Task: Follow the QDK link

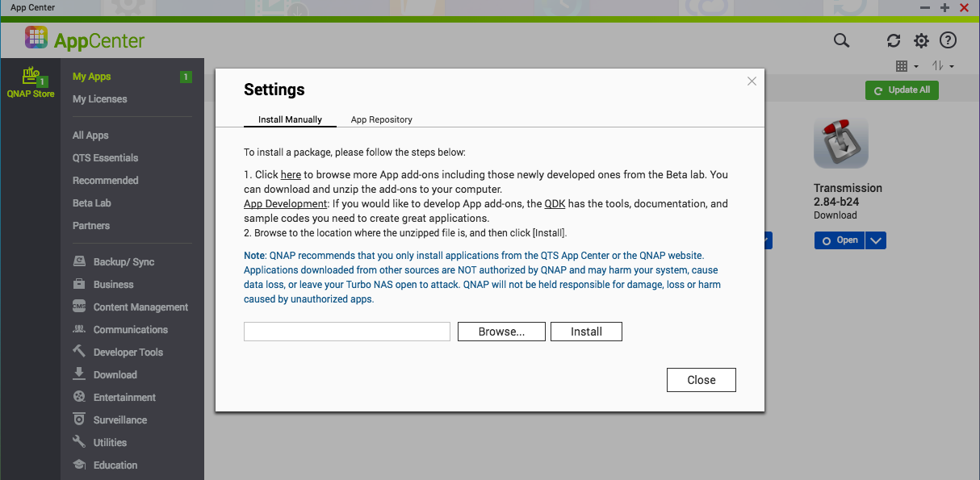Action: 555,204
